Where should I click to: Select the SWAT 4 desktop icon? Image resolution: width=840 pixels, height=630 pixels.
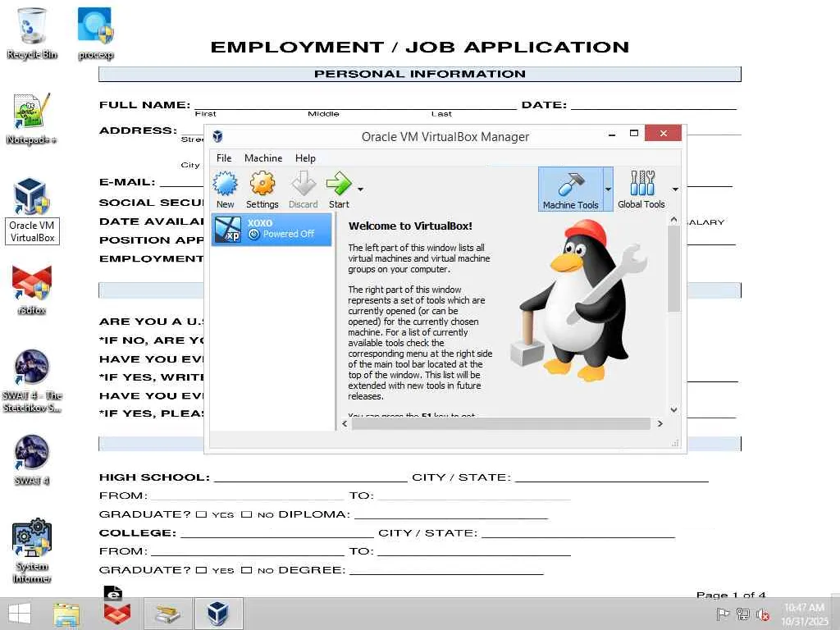[32, 460]
